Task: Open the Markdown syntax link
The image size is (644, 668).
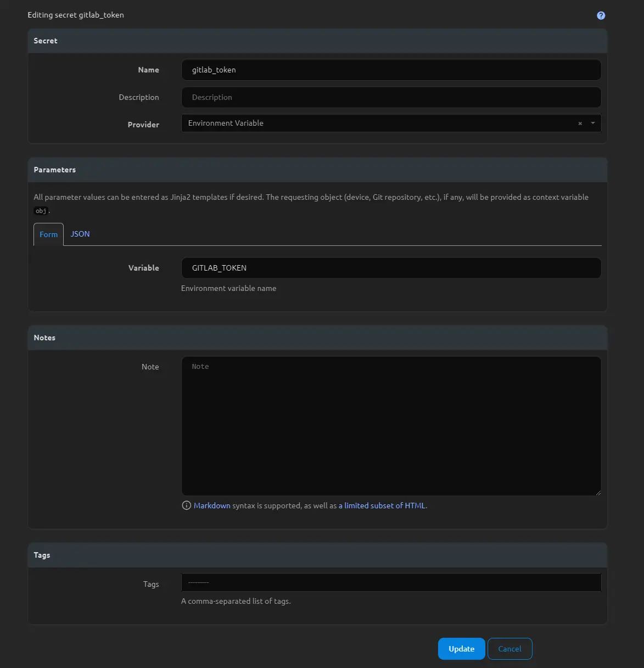Action: pos(212,506)
